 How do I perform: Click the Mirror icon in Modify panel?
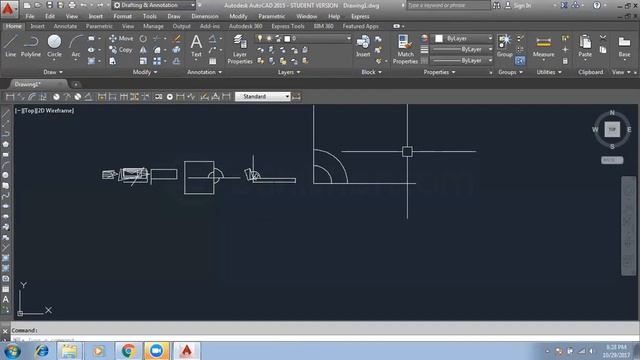point(143,50)
